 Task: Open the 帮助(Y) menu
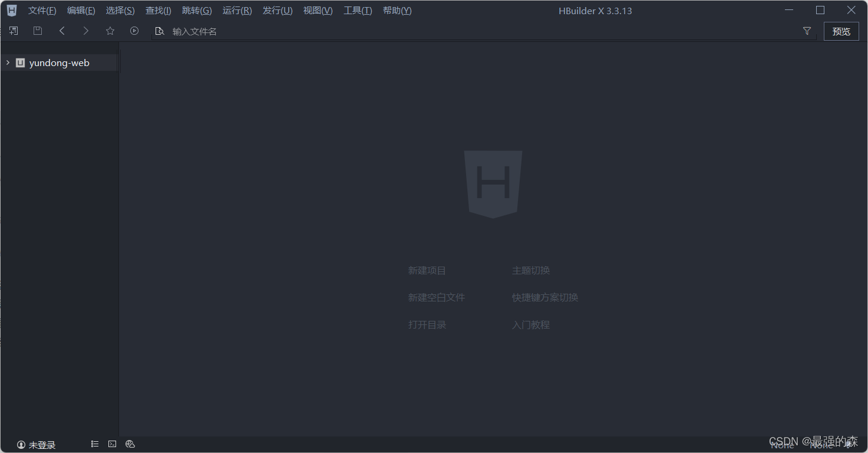[x=397, y=11]
